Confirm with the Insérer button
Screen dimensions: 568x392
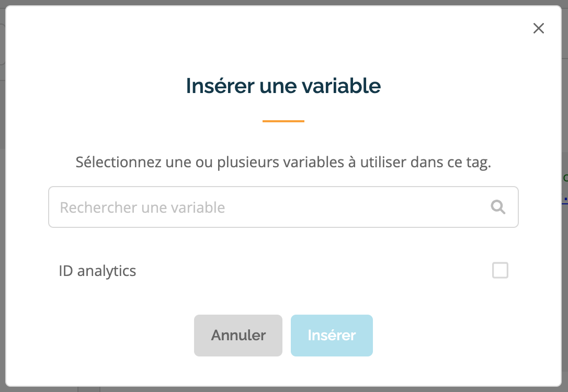[332, 336]
